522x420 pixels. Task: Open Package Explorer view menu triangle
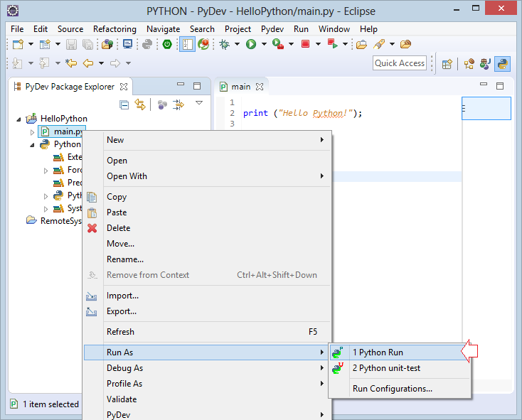tap(199, 103)
